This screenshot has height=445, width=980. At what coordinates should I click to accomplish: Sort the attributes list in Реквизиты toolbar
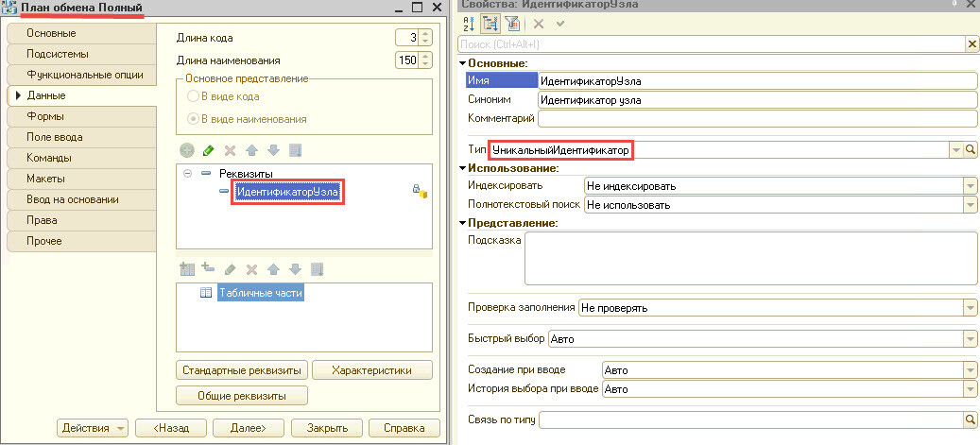click(296, 150)
